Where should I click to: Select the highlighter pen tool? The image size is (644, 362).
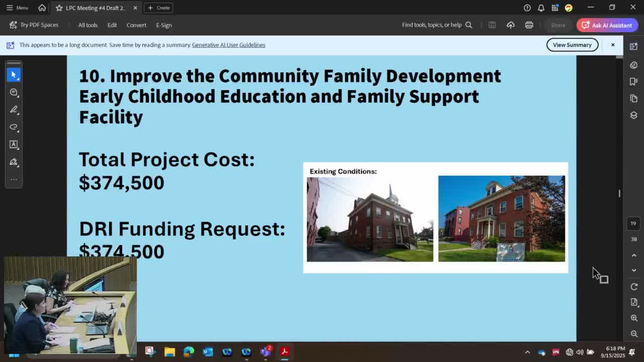(x=14, y=110)
